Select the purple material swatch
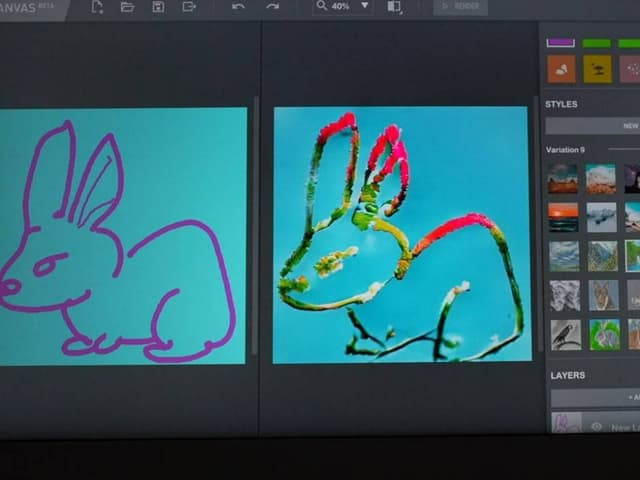 561,43
